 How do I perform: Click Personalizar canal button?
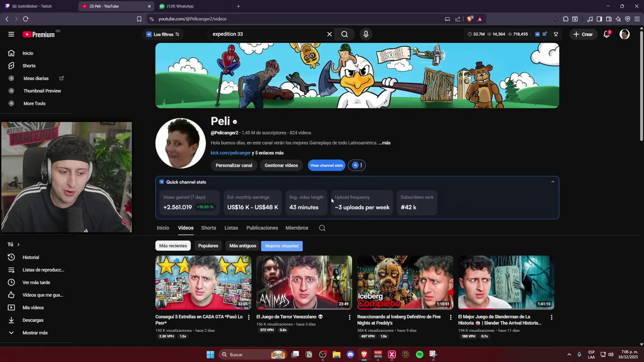[234, 165]
